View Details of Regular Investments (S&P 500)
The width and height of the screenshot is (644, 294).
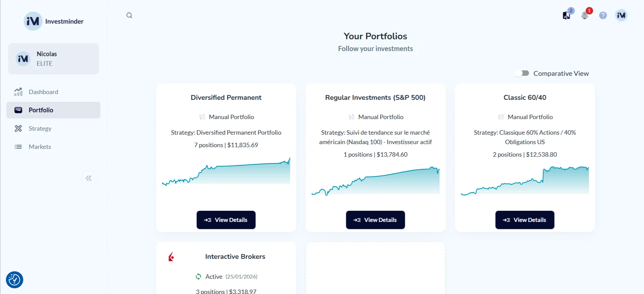(375, 220)
